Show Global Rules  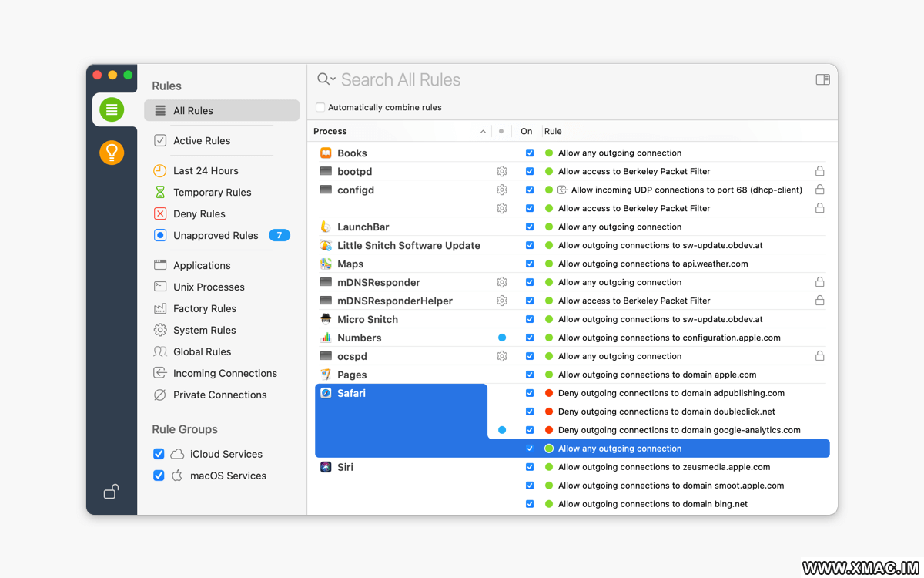[203, 351]
